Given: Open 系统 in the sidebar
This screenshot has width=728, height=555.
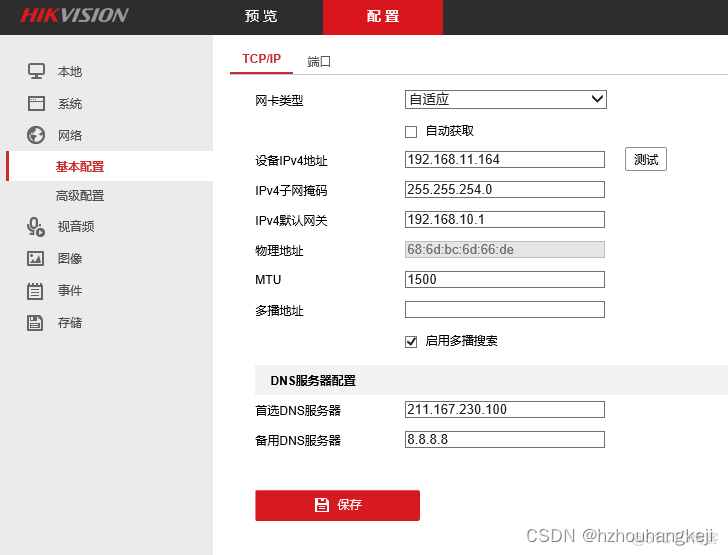Looking at the screenshot, I should 70,104.
